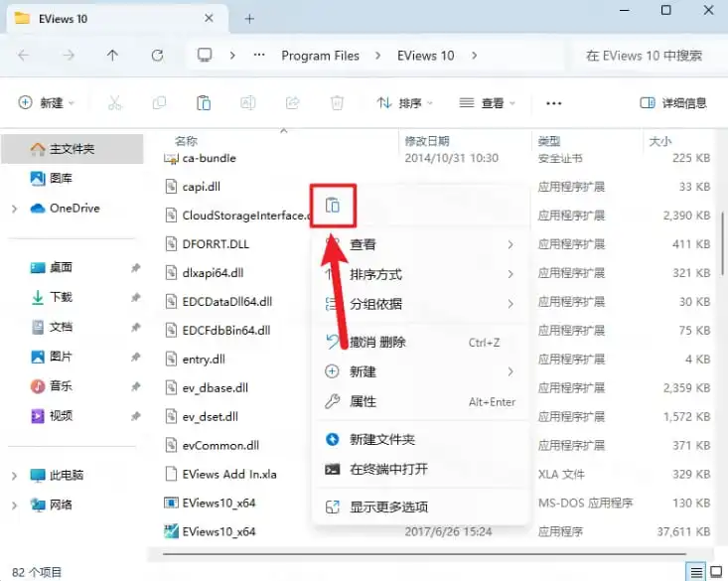Click the paste icon in context menu
The height and width of the screenshot is (581, 728).
pos(333,205)
